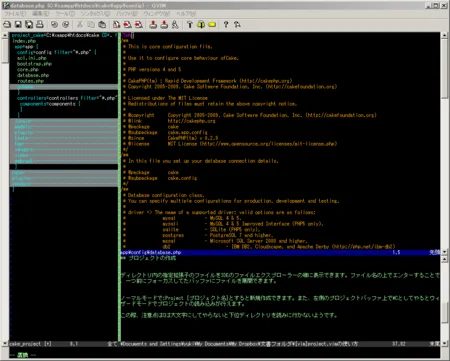
Task: Click the Save file floppy icon
Action: (18, 24)
